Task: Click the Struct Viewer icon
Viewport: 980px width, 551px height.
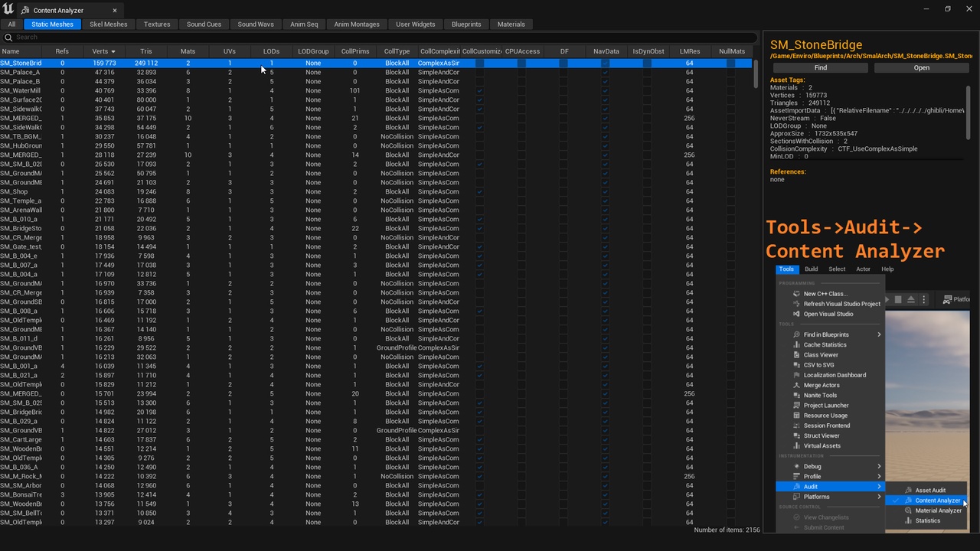Action: (x=796, y=435)
